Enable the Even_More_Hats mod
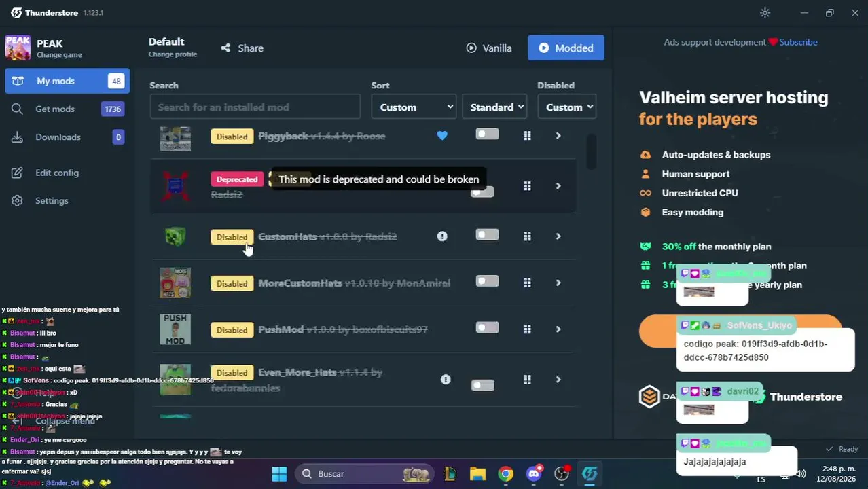Image resolution: width=868 pixels, height=489 pixels. [483, 386]
